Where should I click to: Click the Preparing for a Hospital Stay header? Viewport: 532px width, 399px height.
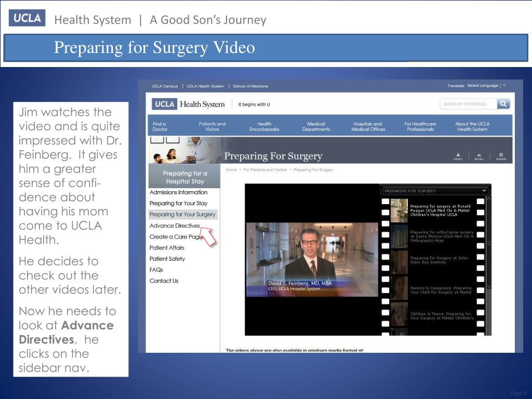tap(184, 177)
